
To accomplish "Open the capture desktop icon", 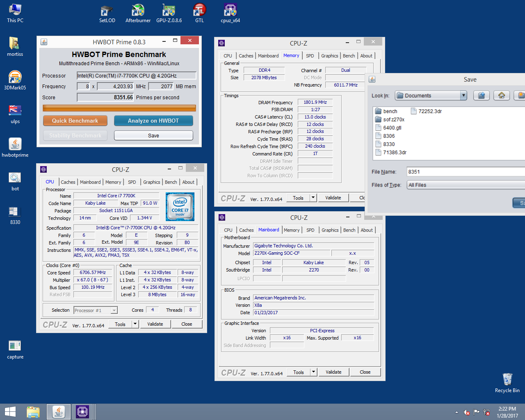I will click(15, 349).
